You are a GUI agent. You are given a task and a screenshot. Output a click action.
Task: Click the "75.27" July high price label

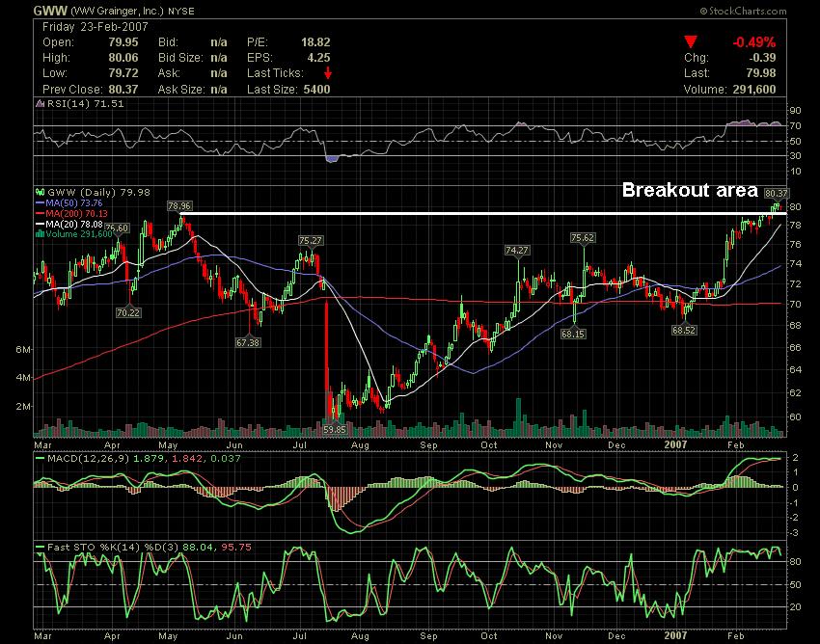coord(311,240)
